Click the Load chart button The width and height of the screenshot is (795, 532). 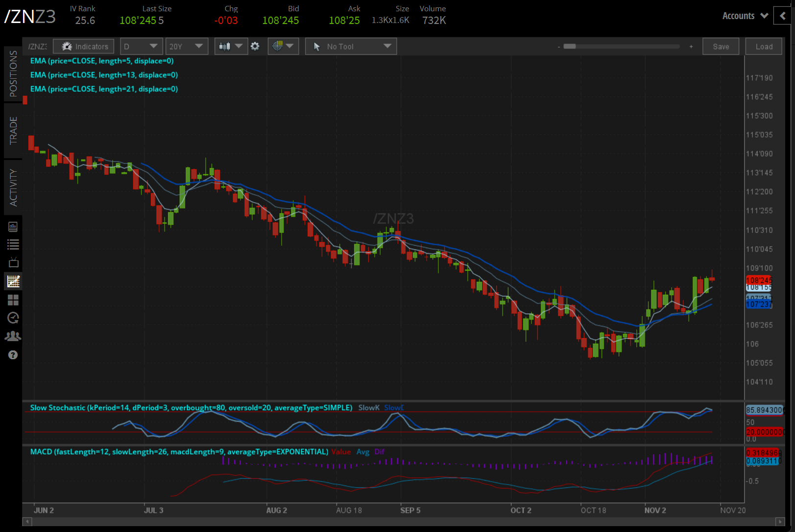point(764,46)
